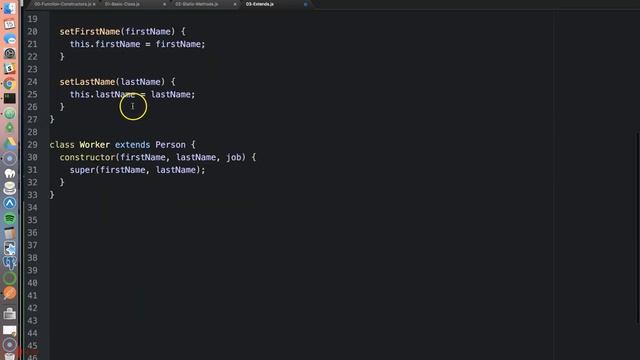Click the 'constructor(firstName, lastName, job) {' line
The width and height of the screenshot is (640, 360).
[158, 157]
